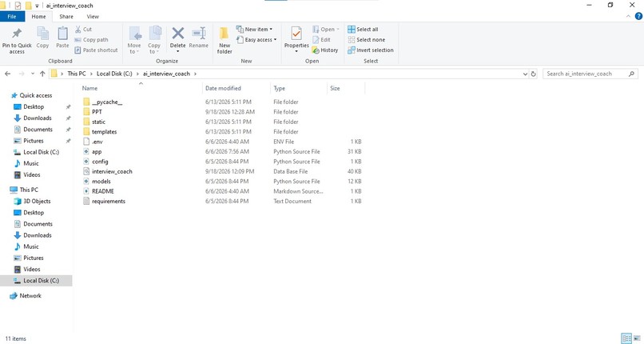The height and width of the screenshot is (344, 644).
Task: Open Quick access in navigation pane
Action: click(36, 95)
